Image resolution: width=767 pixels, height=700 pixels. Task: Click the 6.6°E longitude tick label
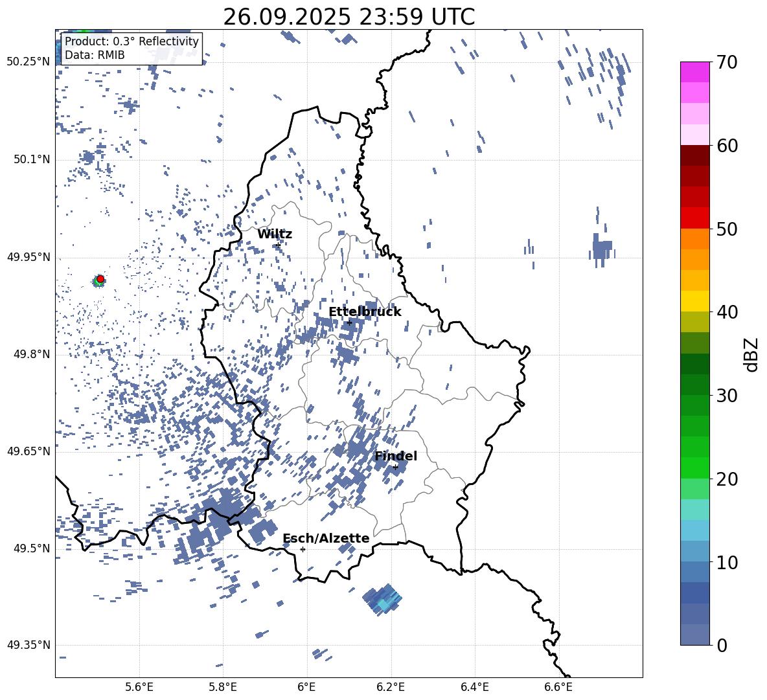tap(558, 687)
